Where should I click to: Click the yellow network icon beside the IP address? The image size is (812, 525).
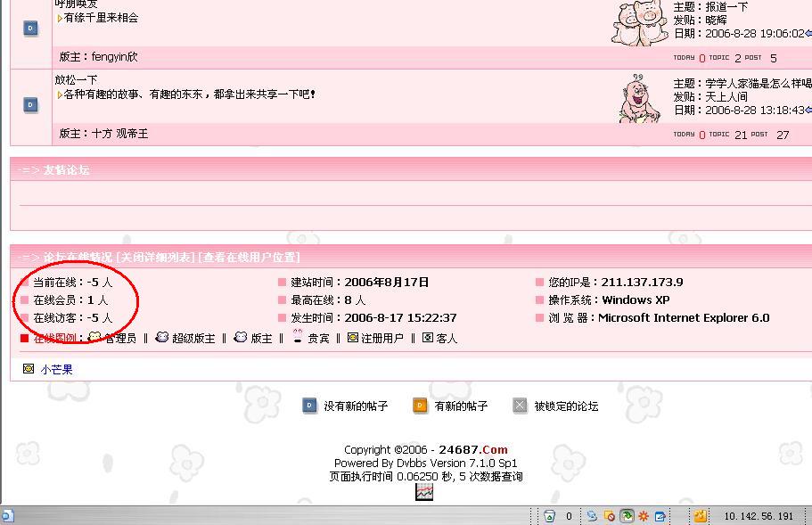[701, 516]
